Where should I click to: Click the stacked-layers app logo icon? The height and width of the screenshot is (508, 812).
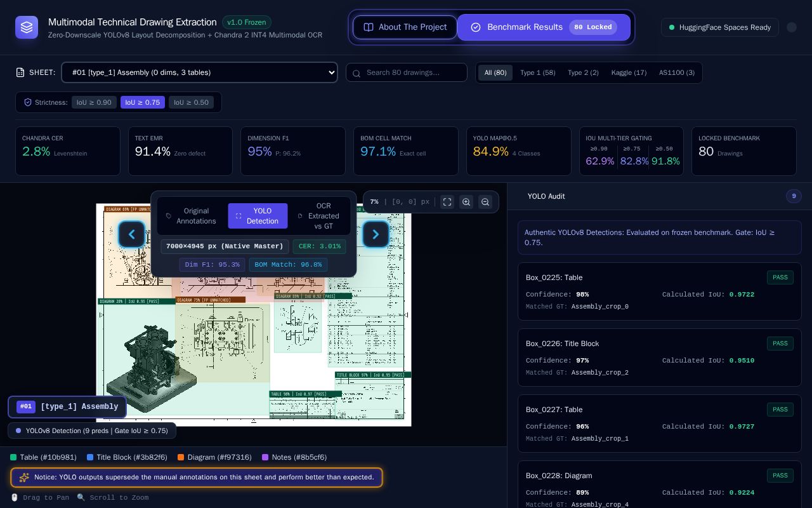27,27
